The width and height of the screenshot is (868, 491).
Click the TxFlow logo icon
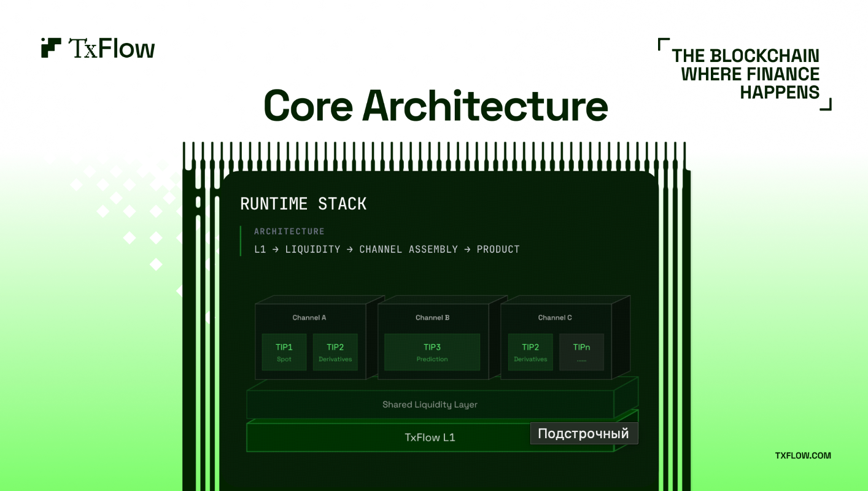click(x=51, y=48)
